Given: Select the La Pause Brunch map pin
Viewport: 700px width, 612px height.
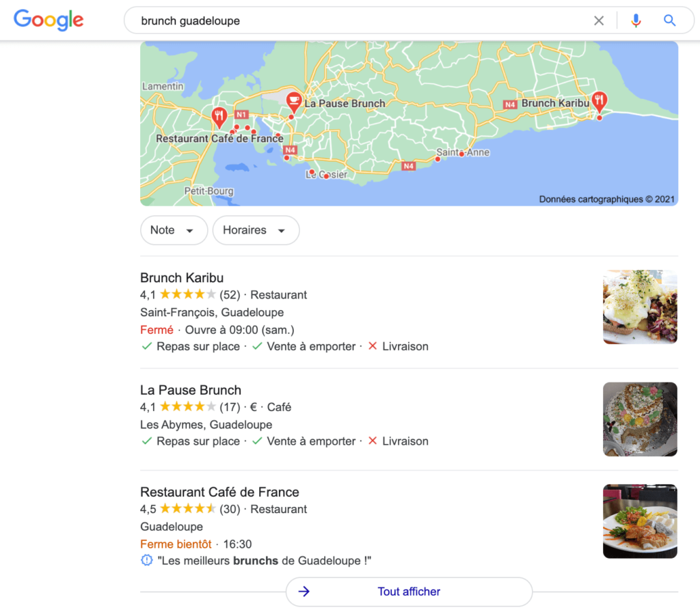Looking at the screenshot, I should (x=294, y=102).
